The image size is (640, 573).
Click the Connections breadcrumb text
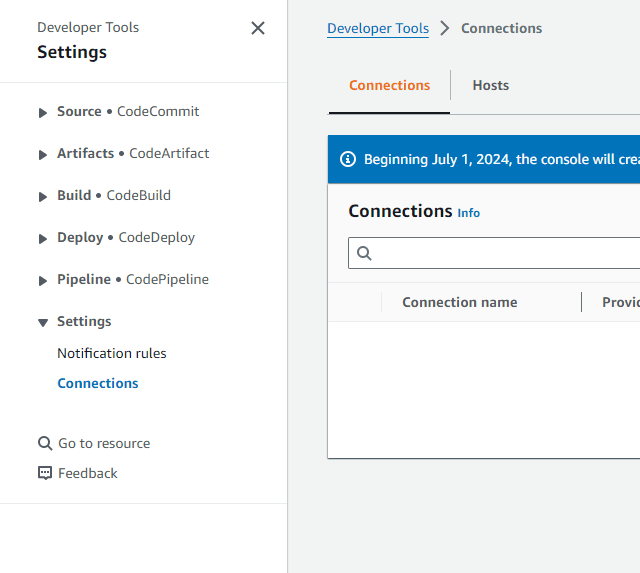[501, 28]
